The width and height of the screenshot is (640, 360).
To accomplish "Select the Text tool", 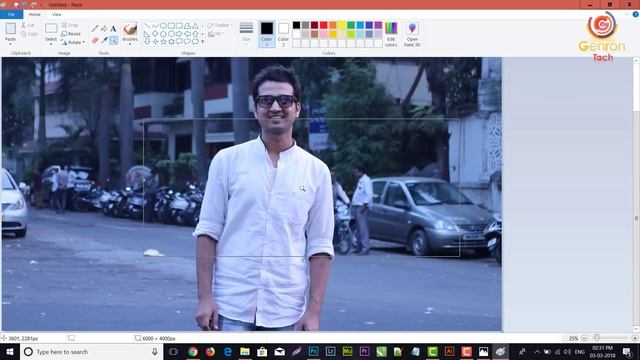I will [x=113, y=29].
